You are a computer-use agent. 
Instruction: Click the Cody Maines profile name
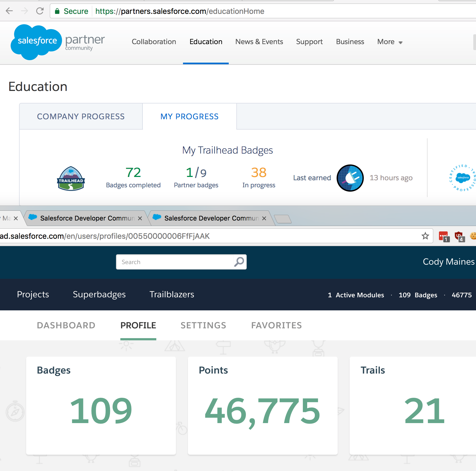point(448,262)
